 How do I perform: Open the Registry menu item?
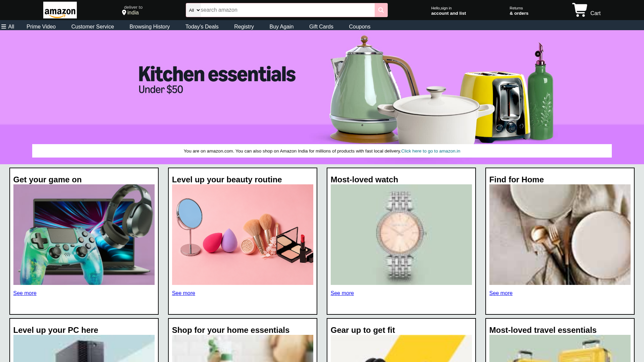pos(244,26)
